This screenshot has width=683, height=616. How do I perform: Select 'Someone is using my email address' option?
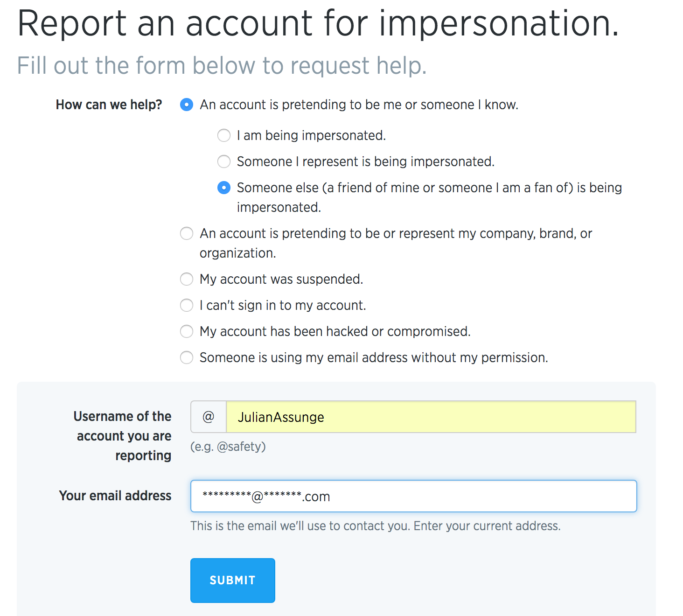[187, 357]
